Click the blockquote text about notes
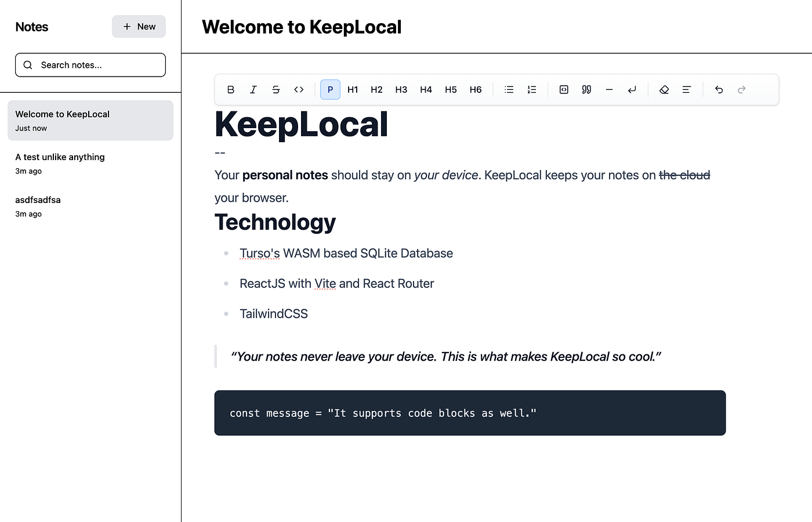 [x=445, y=357]
